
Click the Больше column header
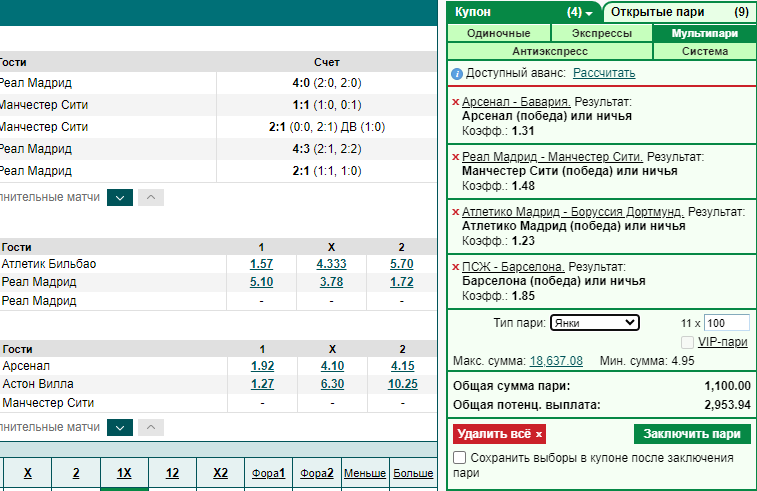(413, 473)
